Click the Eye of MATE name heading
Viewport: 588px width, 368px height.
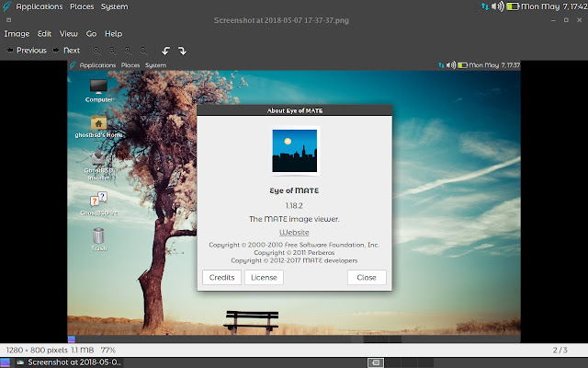[294, 190]
